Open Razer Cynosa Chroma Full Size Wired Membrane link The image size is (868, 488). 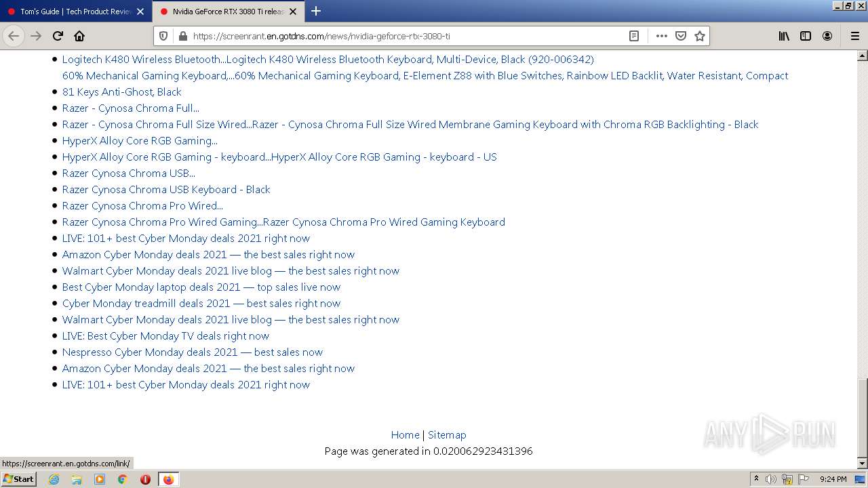[x=410, y=125]
